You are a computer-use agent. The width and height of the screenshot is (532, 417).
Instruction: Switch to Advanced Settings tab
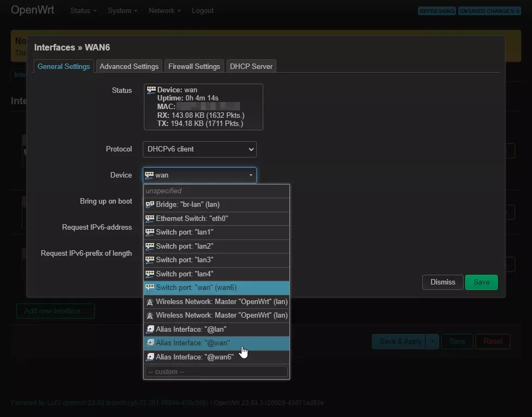click(129, 66)
